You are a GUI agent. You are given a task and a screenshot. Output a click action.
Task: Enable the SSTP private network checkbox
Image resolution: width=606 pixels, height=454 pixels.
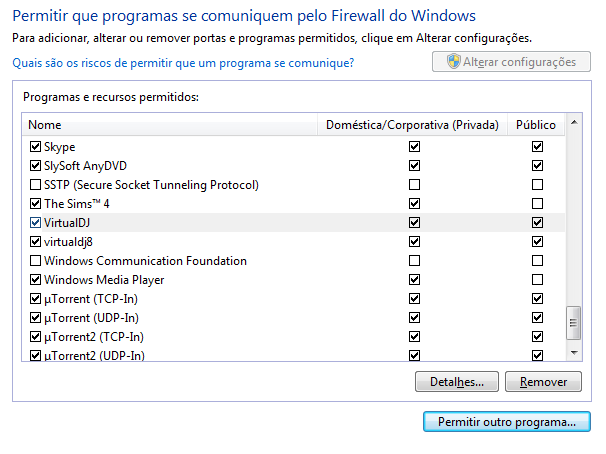click(414, 184)
